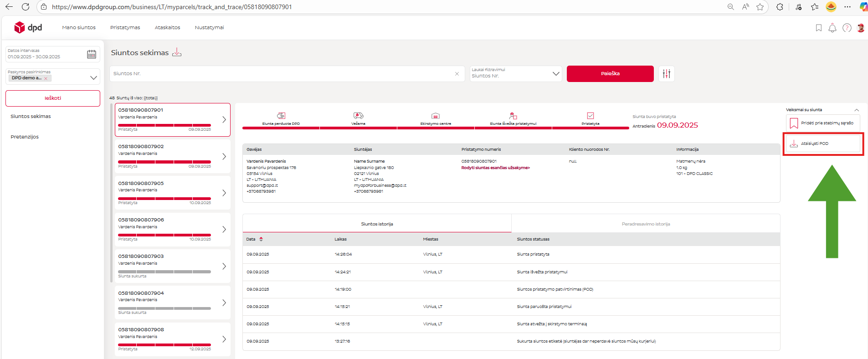The height and width of the screenshot is (359, 868).
Task: Open the help question mark icon
Action: [x=847, y=28]
